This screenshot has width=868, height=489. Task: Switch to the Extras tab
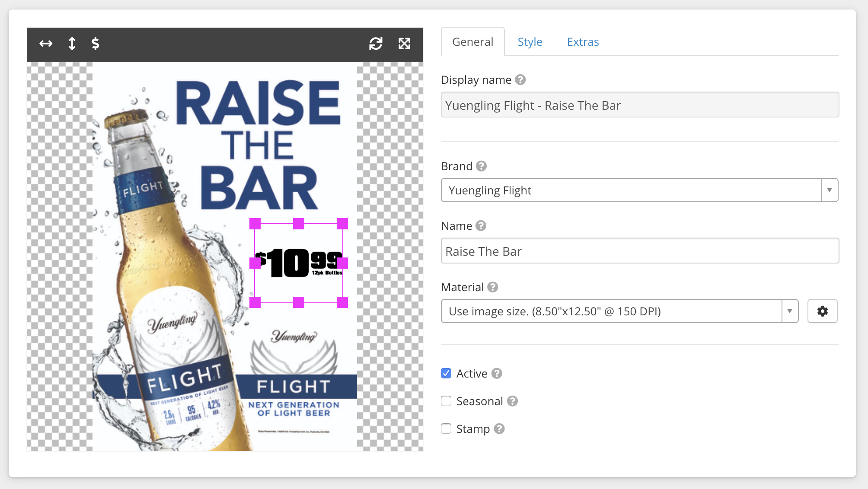tap(583, 42)
